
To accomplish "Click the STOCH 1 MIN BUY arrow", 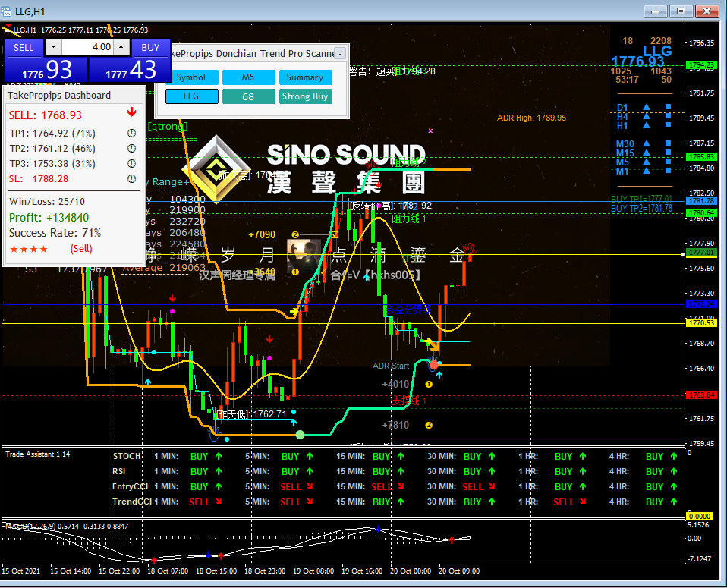I will 219,456.
